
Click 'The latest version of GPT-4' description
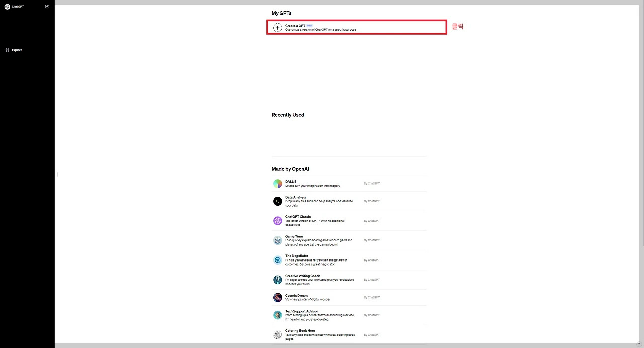coord(315,223)
